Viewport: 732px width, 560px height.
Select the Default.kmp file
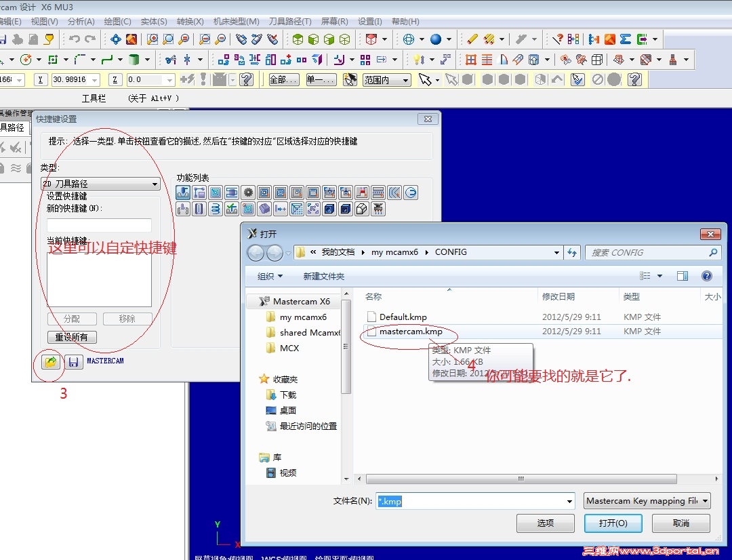point(403,317)
